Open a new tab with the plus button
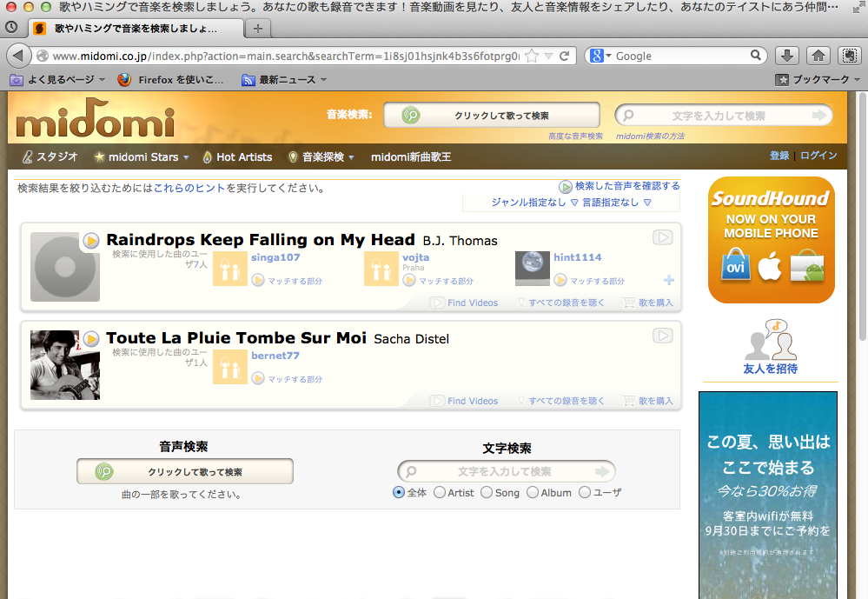 click(257, 29)
